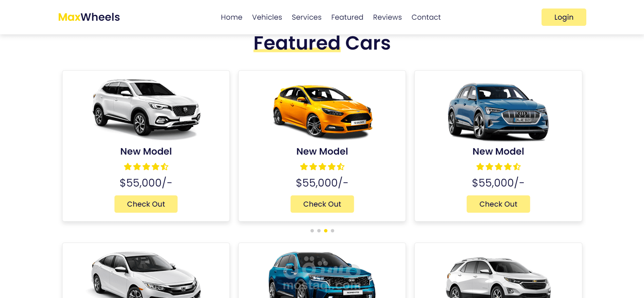The image size is (644, 298).
Task: Select the second carousel pagination dot
Action: click(319, 231)
